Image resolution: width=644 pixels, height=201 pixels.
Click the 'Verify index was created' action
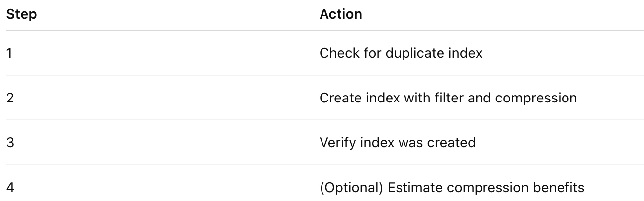click(398, 143)
